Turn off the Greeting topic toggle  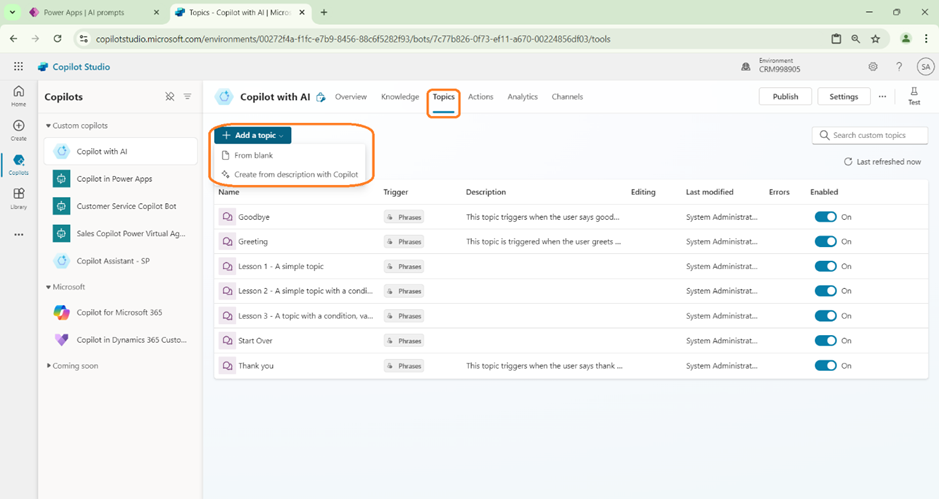[825, 242]
